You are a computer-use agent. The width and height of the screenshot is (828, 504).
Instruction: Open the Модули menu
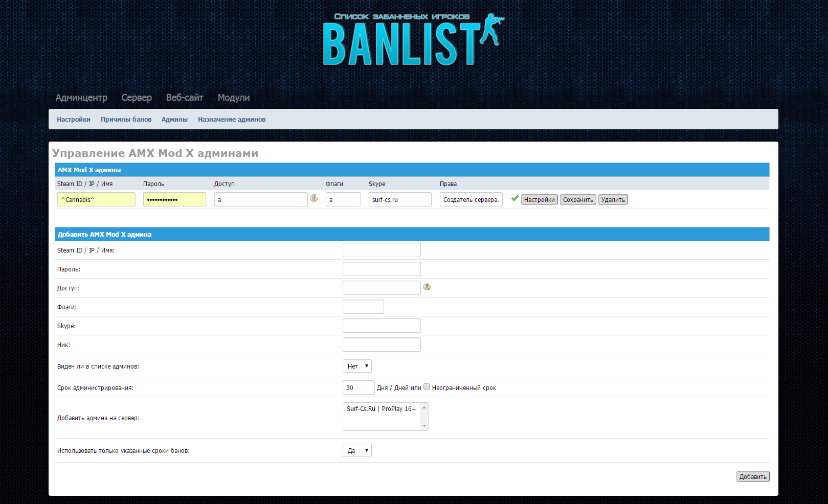[x=234, y=98]
